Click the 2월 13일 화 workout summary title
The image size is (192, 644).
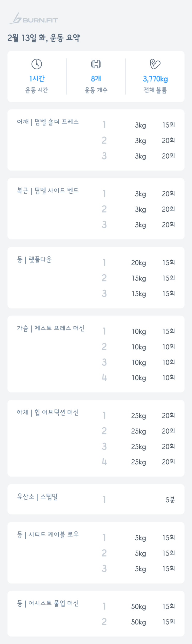click(43, 38)
